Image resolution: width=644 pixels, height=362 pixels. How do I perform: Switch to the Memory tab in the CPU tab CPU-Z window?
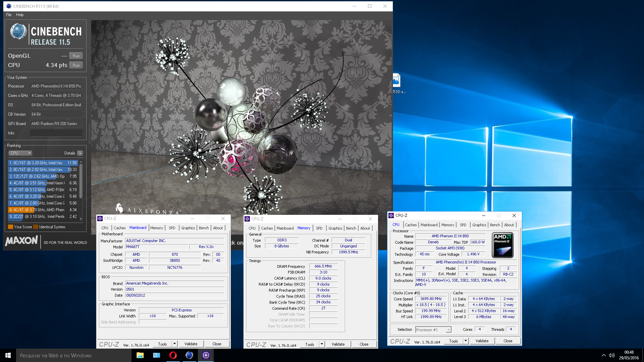(x=448, y=225)
